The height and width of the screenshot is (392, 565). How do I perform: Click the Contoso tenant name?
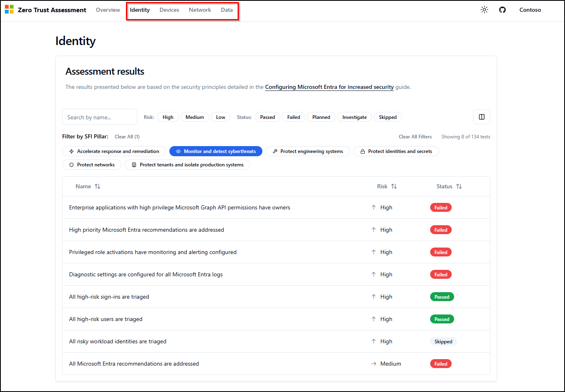(x=530, y=10)
